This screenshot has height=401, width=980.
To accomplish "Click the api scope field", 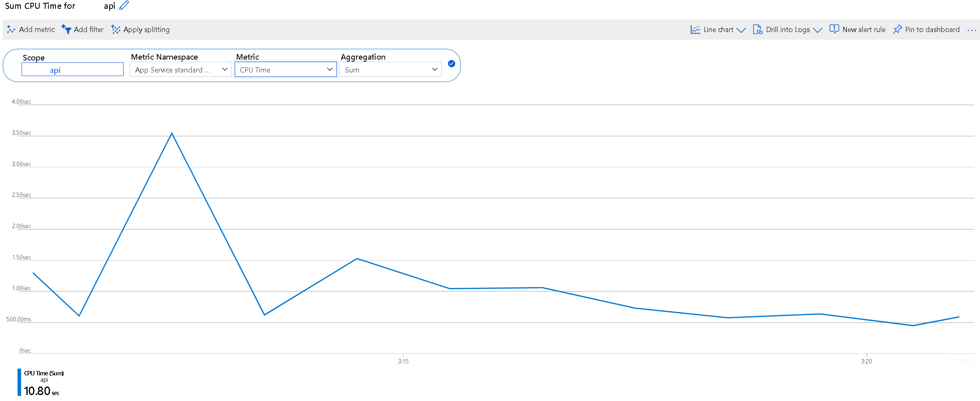I will point(72,70).
